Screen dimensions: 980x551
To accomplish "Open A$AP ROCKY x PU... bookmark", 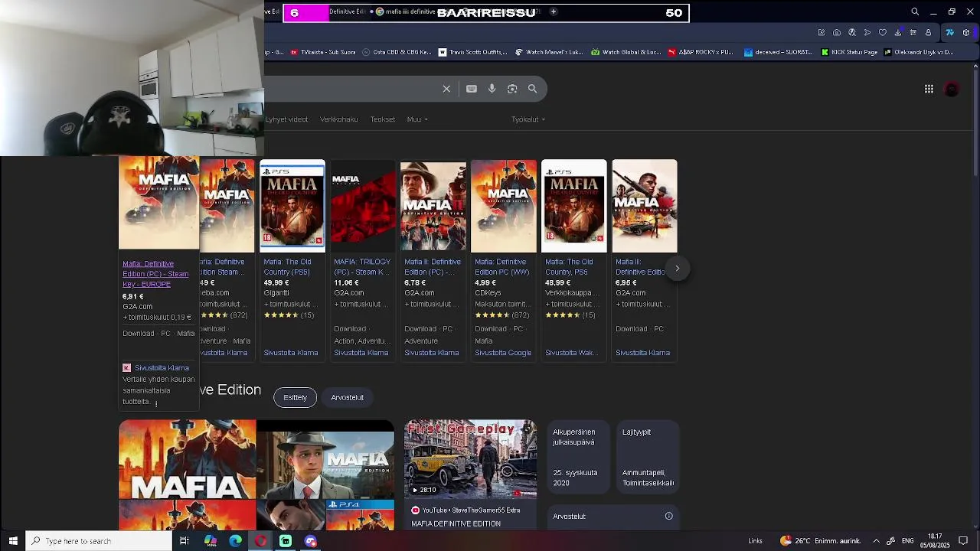I will (x=701, y=52).
